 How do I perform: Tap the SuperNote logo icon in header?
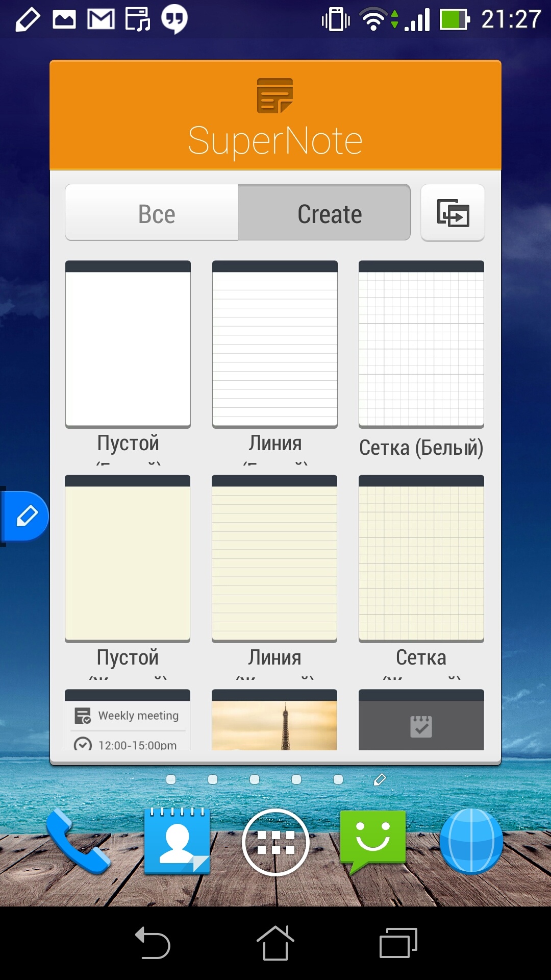click(275, 95)
